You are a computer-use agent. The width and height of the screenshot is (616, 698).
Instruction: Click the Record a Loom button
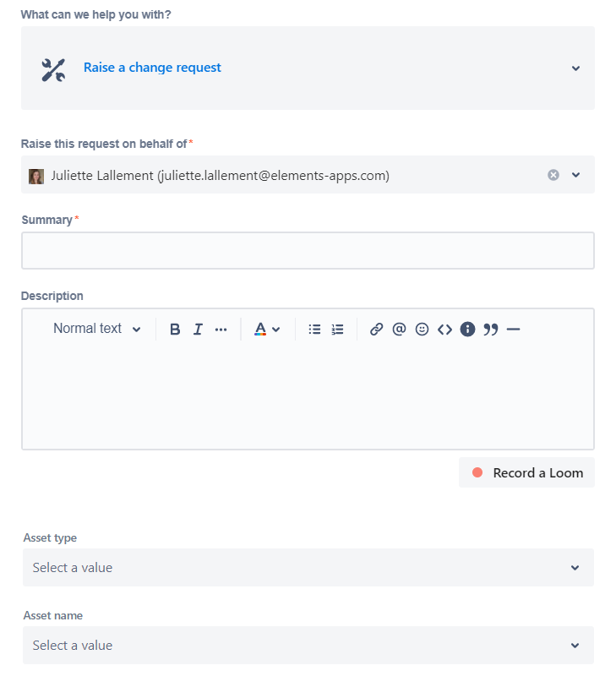point(526,472)
